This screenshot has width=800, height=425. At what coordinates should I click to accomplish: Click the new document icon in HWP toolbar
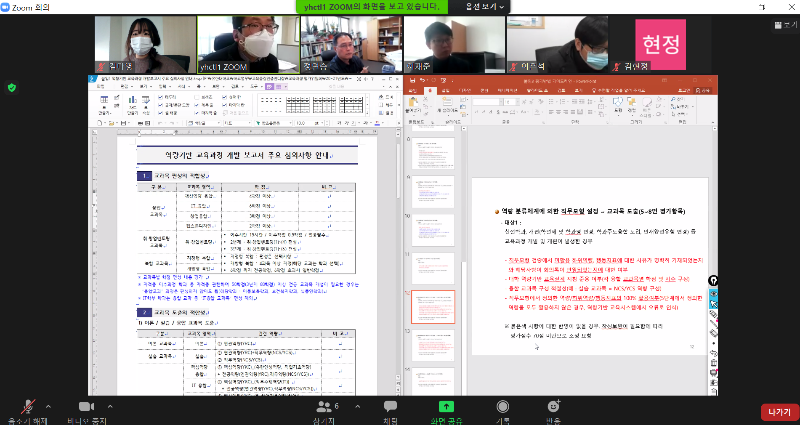point(100,123)
